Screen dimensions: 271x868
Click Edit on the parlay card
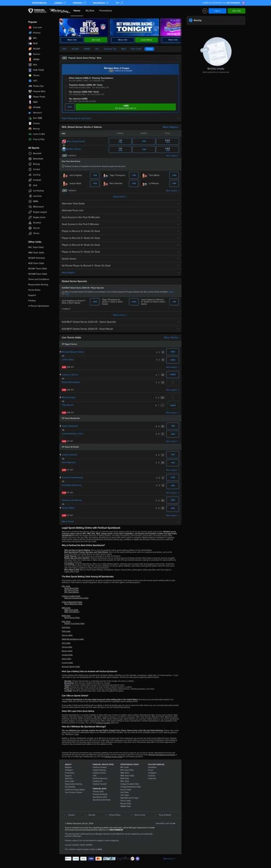point(69,107)
